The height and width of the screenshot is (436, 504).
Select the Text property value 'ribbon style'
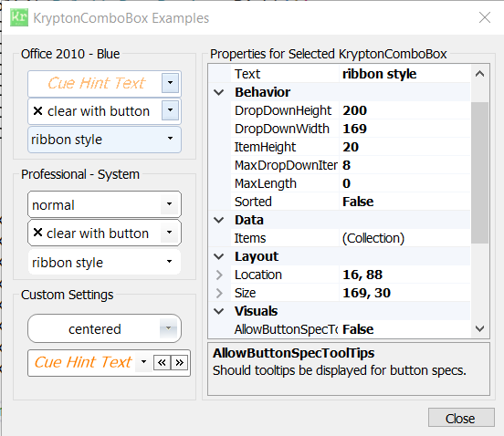[405, 74]
